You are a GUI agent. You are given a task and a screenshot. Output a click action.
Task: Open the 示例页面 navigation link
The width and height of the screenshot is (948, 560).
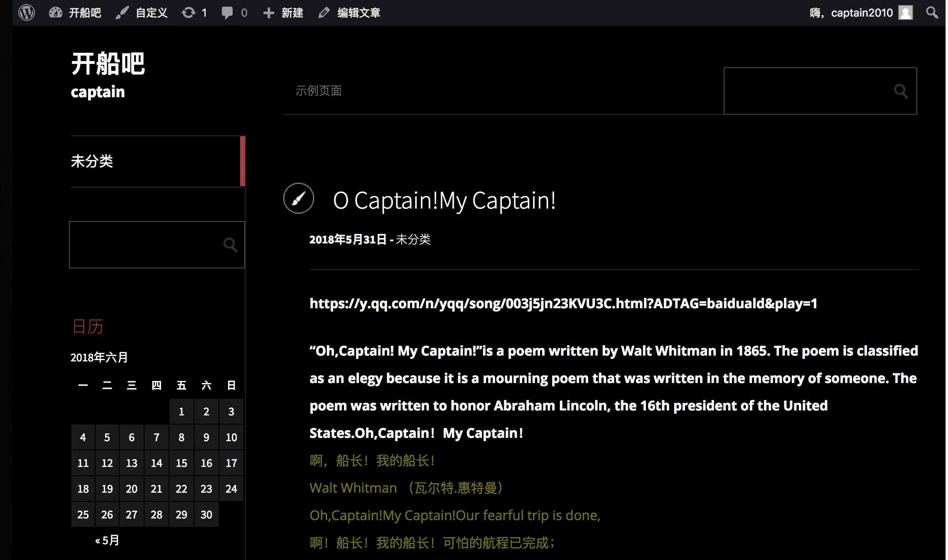(x=318, y=91)
